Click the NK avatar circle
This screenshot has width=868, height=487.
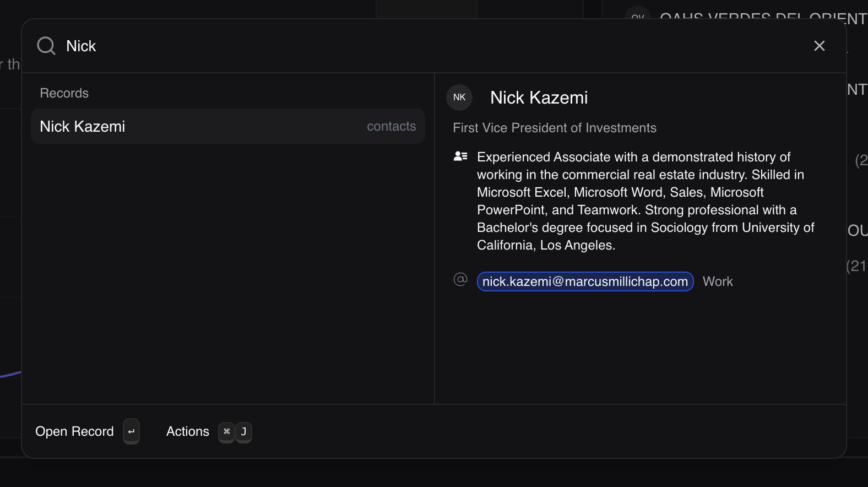[459, 98]
